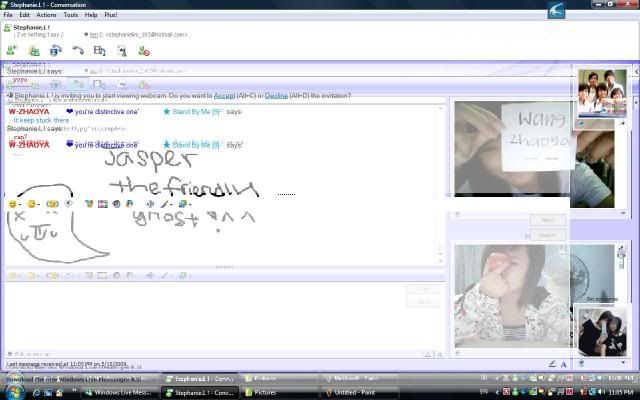Viewport: 640px width, 400px height.
Task: Open the emoticon picker smiley icon
Action: tap(12, 204)
